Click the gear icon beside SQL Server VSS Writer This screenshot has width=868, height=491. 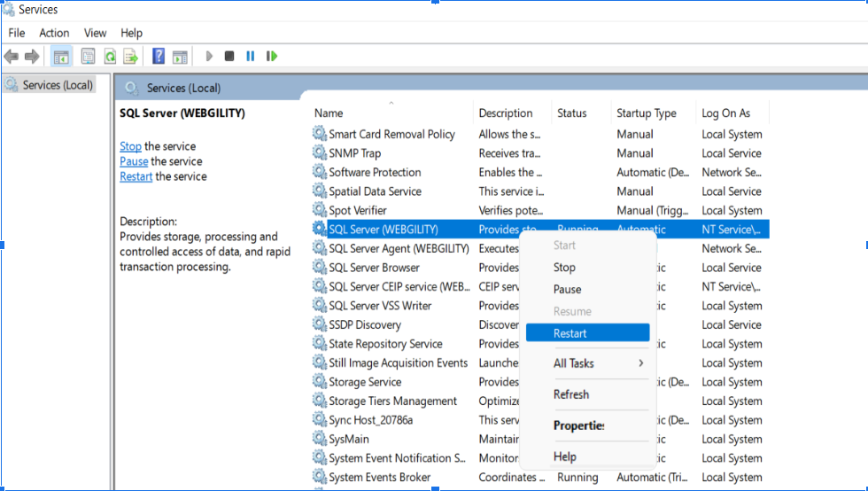click(320, 305)
